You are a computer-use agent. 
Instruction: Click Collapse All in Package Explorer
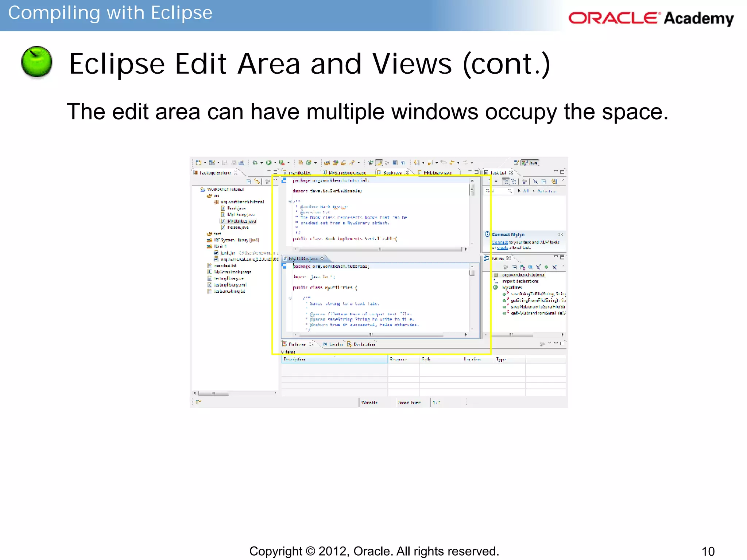(249, 181)
